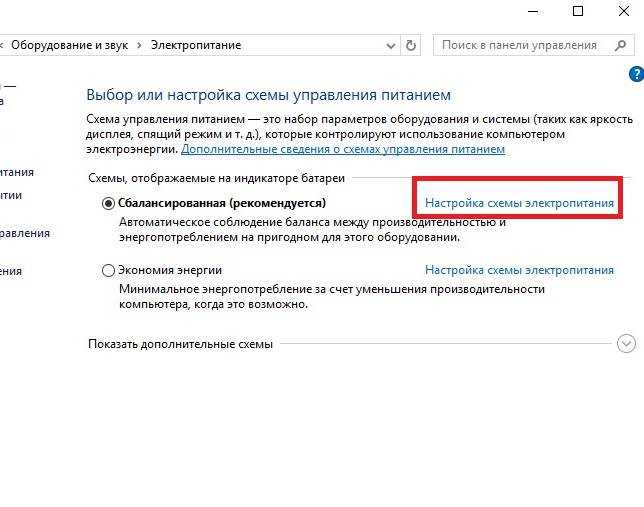Open plan settings for Сбалансированная scheme

point(519,203)
